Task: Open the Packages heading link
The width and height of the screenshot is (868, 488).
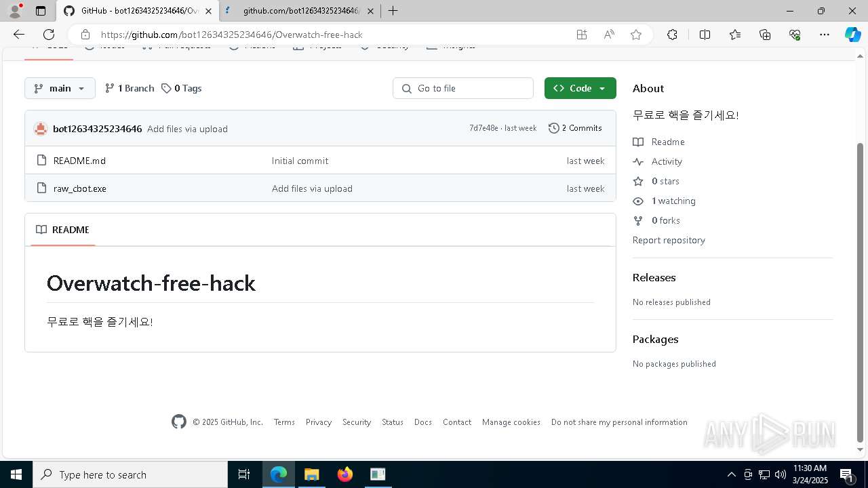Action: point(655,339)
